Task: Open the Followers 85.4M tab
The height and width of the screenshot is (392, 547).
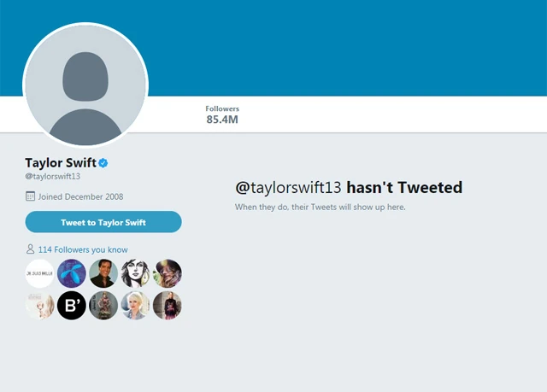Action: click(x=222, y=114)
